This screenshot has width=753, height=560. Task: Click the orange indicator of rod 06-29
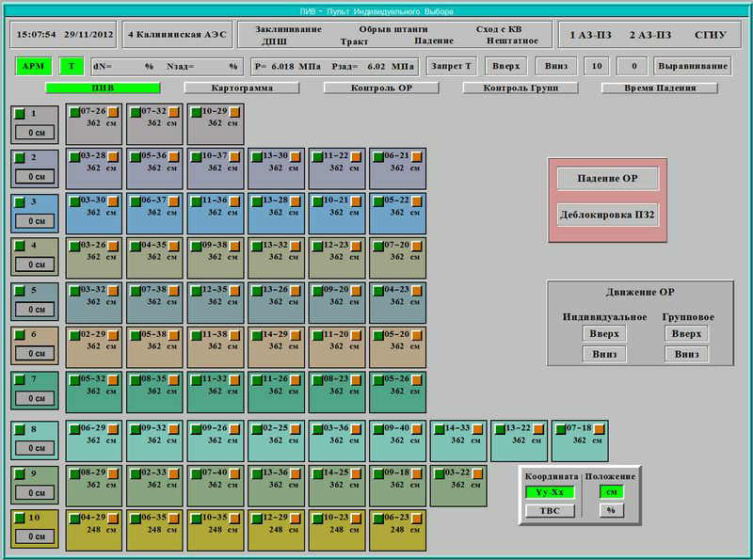point(113,429)
